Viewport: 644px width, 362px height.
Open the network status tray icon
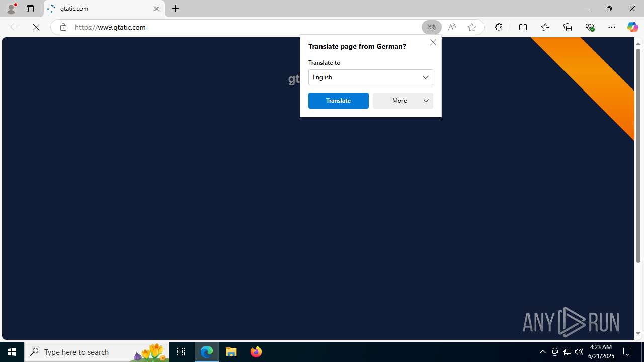567,352
